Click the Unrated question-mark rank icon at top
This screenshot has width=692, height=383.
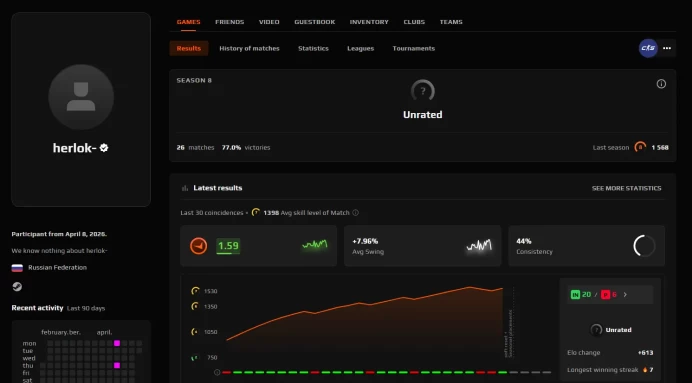(423, 91)
